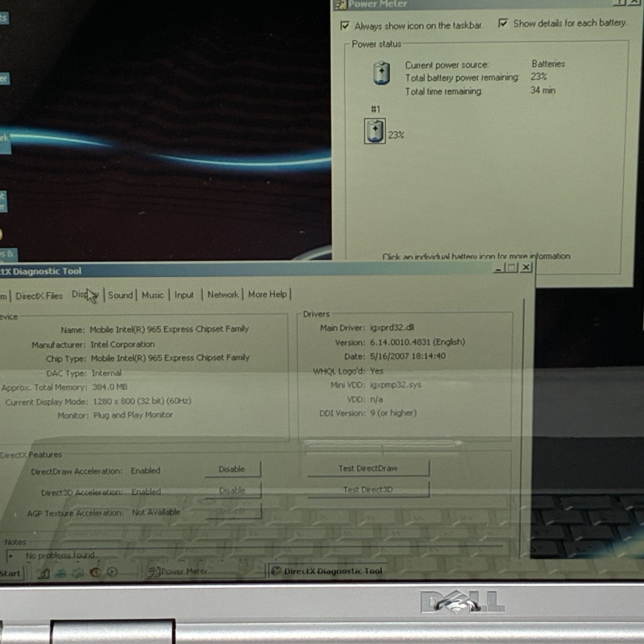
Task: Switch to the Display tab
Action: 85,295
